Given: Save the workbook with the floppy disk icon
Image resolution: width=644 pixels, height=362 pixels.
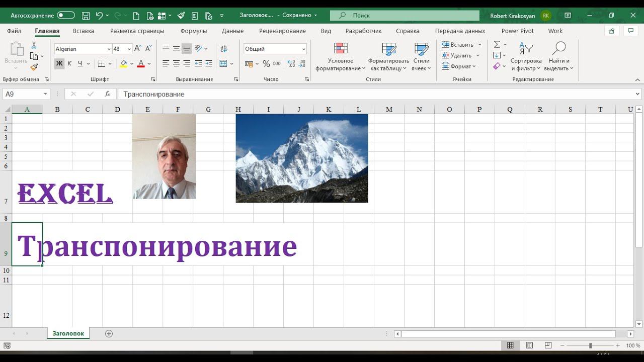Looking at the screenshot, I should click(86, 16).
